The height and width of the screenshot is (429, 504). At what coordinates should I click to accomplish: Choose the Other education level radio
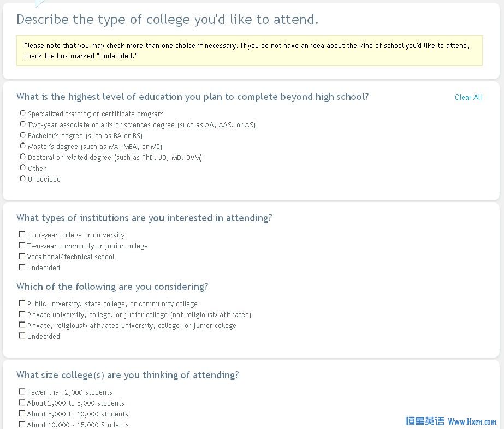tap(22, 168)
